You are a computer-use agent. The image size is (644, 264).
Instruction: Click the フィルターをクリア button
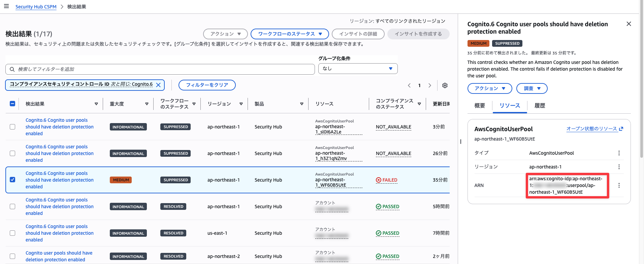point(207,85)
